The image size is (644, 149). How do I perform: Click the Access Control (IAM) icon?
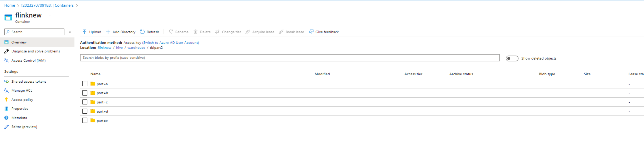tap(6, 60)
